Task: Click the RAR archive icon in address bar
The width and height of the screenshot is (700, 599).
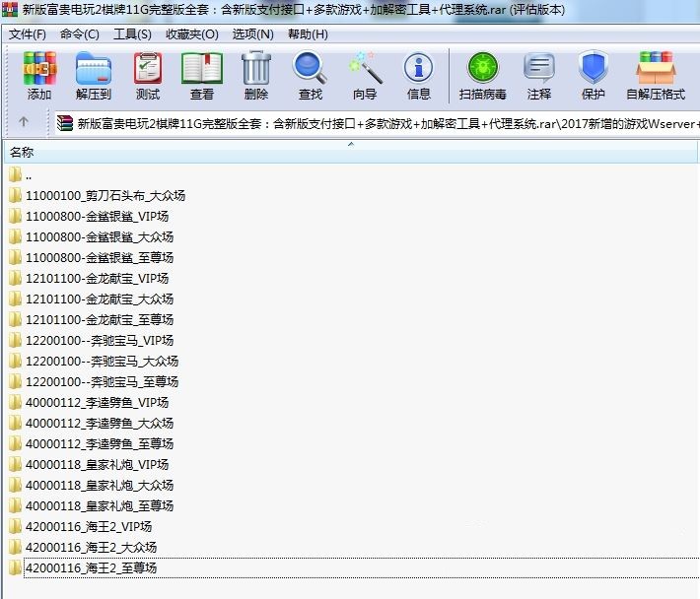Action: tap(65, 123)
